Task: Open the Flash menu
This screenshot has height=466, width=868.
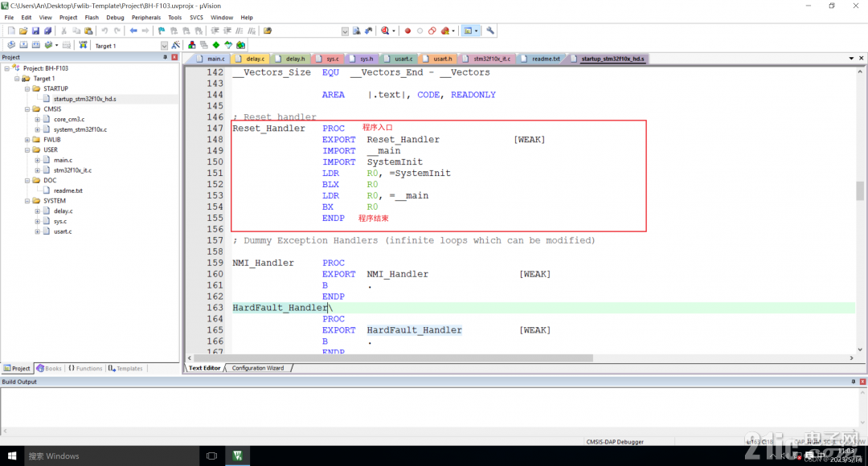Action: (92, 18)
